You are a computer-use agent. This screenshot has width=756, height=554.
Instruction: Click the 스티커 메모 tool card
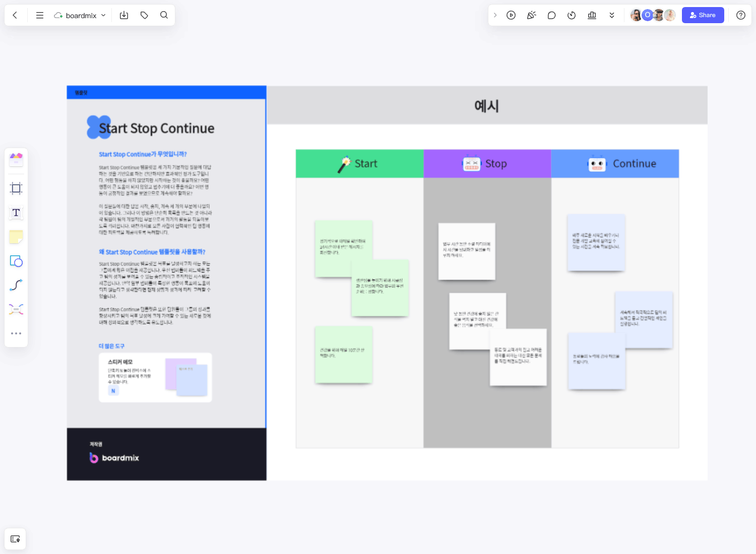(155, 377)
